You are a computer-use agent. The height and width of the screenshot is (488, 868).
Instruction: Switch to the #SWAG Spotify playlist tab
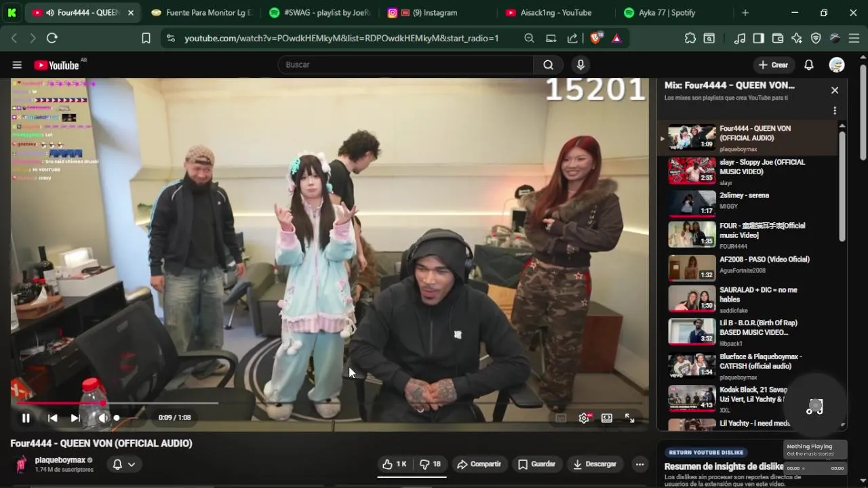(x=319, y=13)
